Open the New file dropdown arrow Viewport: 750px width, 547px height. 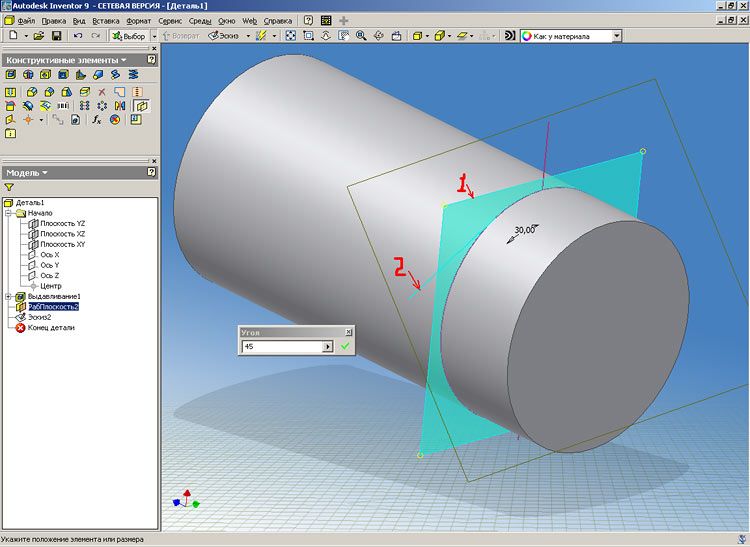click(x=26, y=36)
